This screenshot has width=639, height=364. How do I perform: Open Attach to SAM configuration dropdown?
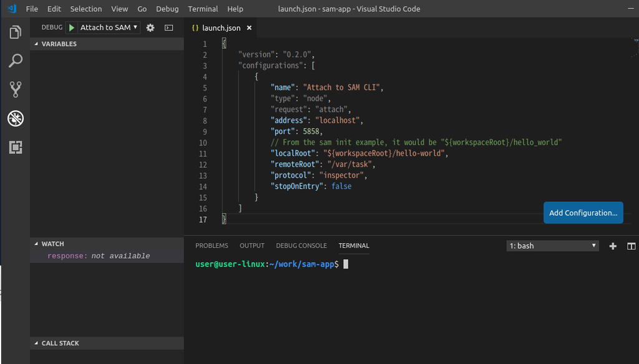tap(109, 27)
